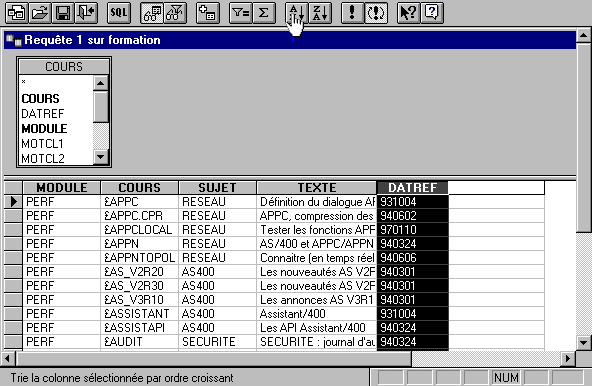This screenshot has width=592, height=386.
Task: Select the TEXTE column header
Action: (316, 188)
